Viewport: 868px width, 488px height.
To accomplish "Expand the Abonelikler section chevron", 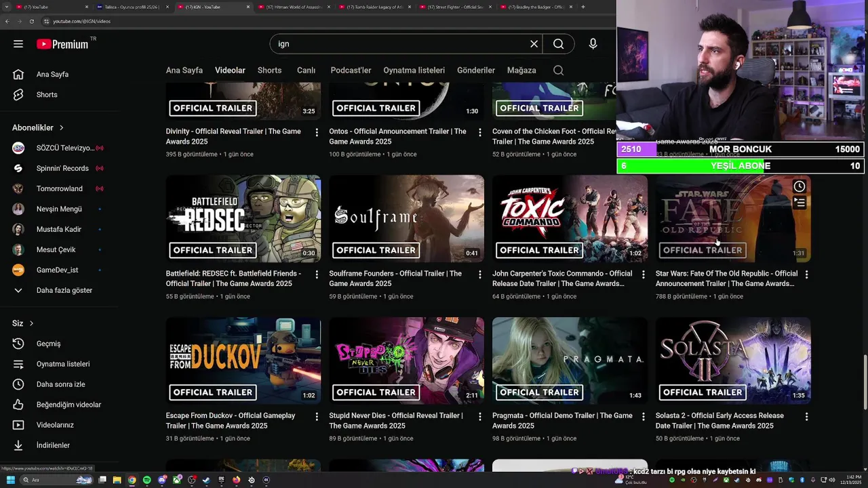I will pos(62,127).
